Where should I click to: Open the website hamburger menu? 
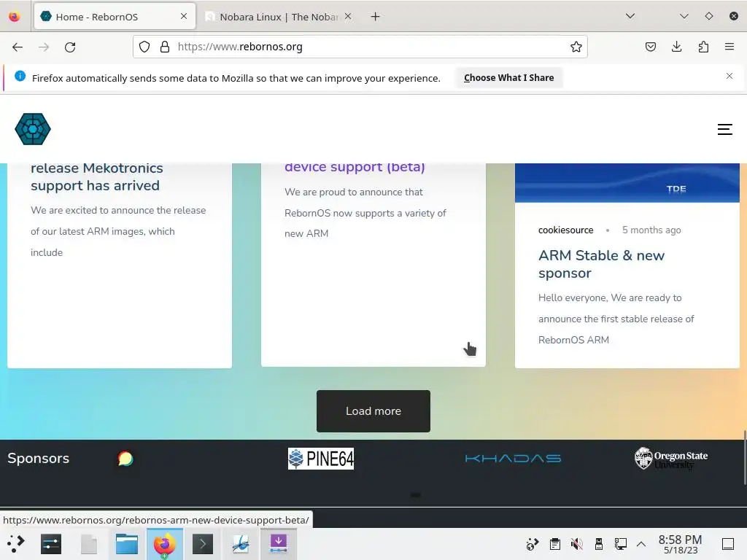(x=724, y=129)
